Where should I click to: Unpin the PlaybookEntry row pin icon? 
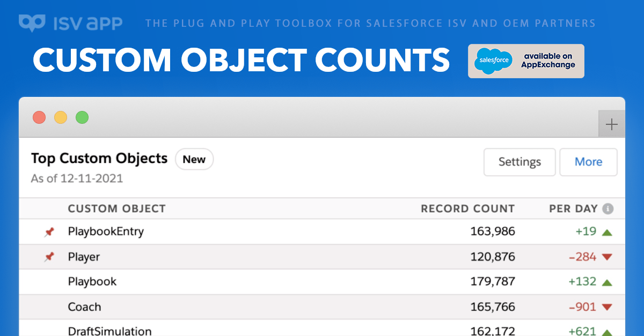click(x=49, y=232)
